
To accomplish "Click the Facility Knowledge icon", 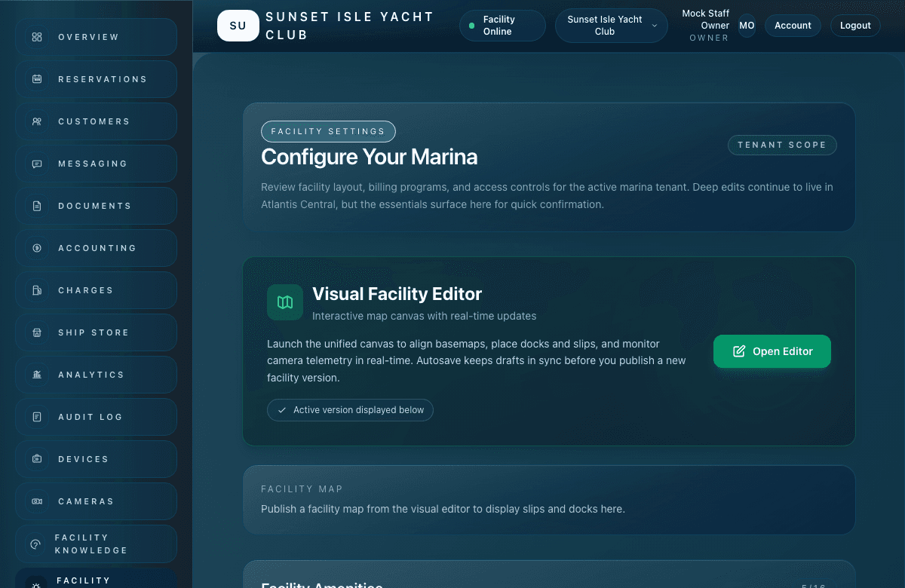I will [35, 544].
